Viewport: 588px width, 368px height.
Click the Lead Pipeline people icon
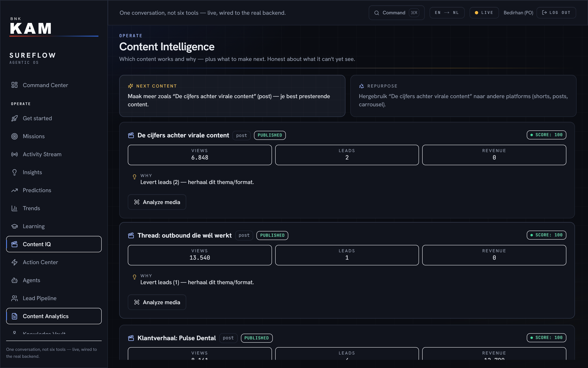point(14,298)
